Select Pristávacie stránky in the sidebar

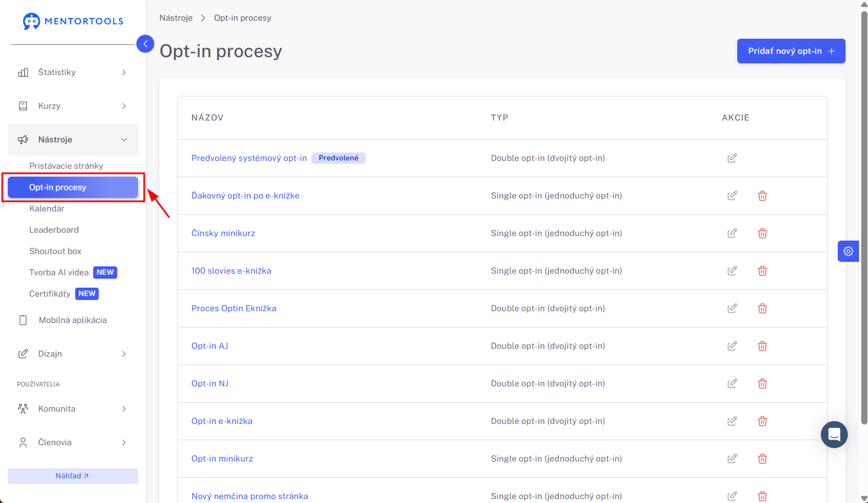[x=66, y=166]
